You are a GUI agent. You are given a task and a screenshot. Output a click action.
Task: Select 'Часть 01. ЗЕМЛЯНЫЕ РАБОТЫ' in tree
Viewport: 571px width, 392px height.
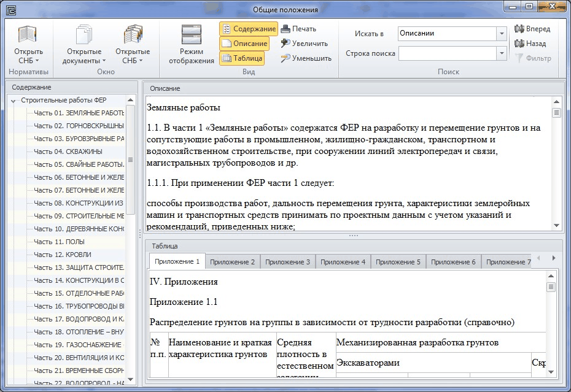(79, 113)
